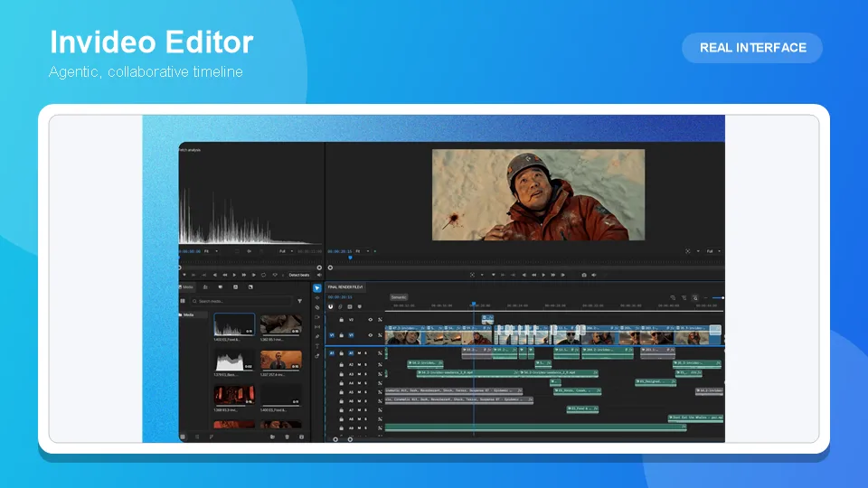This screenshot has height=488, width=868.
Task: Click the linked selection icon in the timeline
Action: pos(340,306)
